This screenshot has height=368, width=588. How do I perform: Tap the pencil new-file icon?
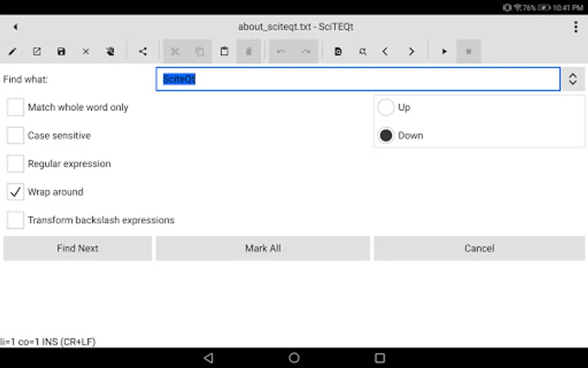12,52
